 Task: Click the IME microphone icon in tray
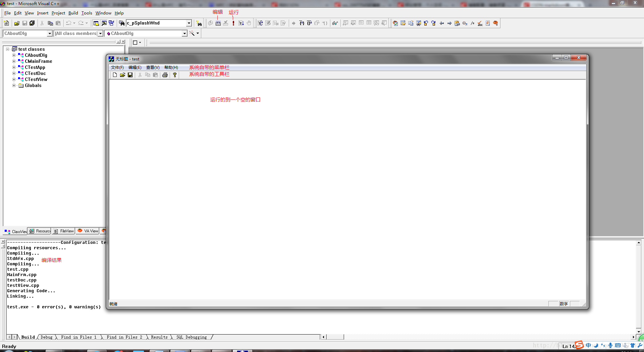[610, 345]
